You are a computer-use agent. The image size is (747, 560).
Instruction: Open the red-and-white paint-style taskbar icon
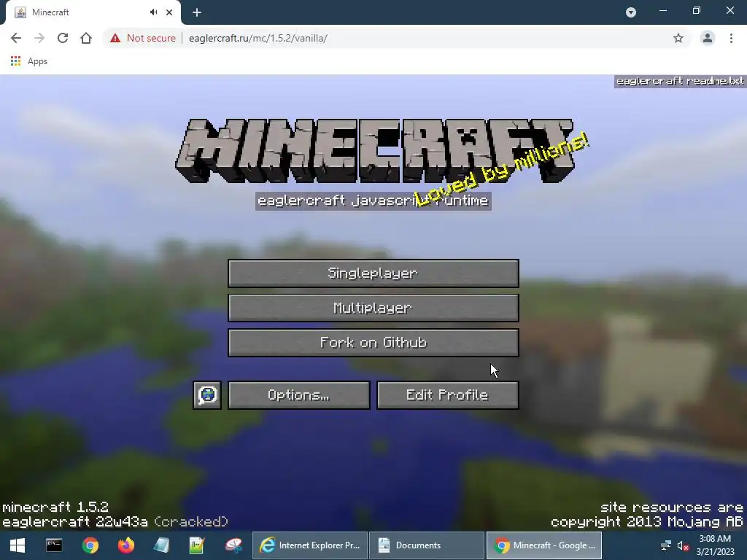pyautogui.click(x=233, y=545)
